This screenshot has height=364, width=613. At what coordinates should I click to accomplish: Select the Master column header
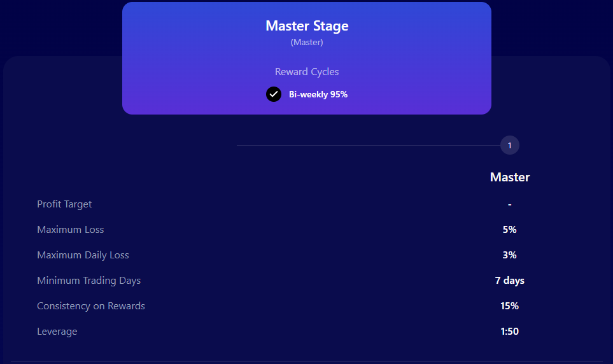510,177
